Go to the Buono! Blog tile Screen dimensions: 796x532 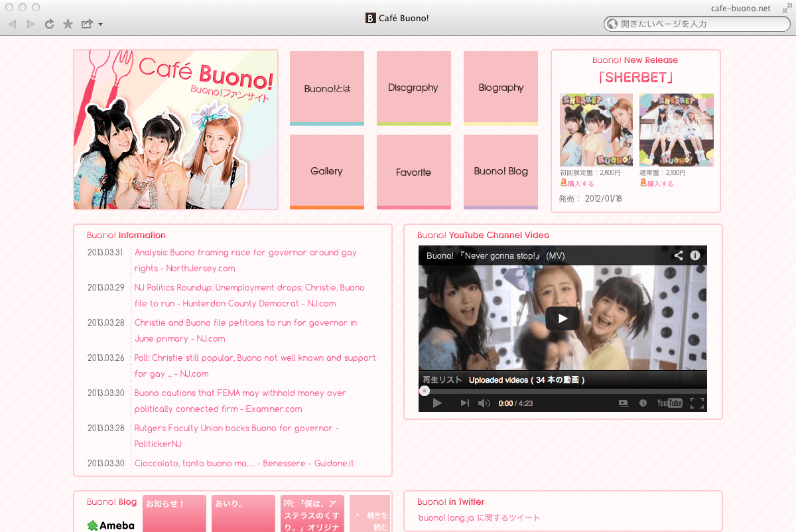click(501, 171)
